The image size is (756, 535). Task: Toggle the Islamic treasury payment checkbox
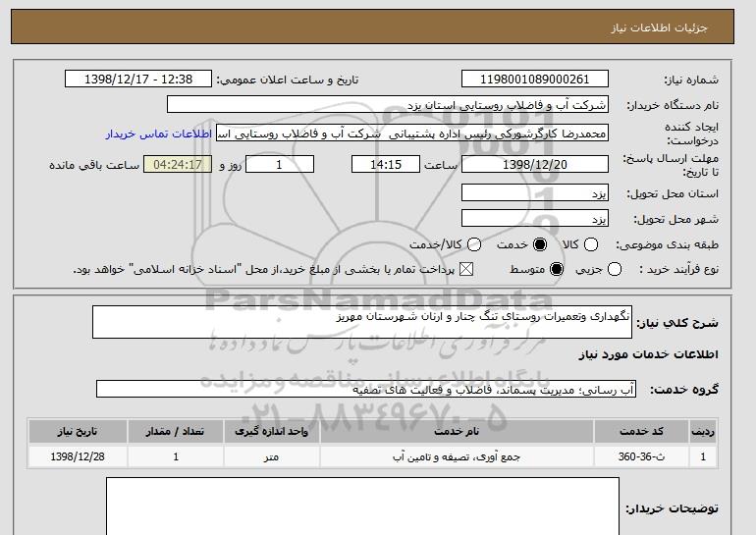[x=466, y=269]
